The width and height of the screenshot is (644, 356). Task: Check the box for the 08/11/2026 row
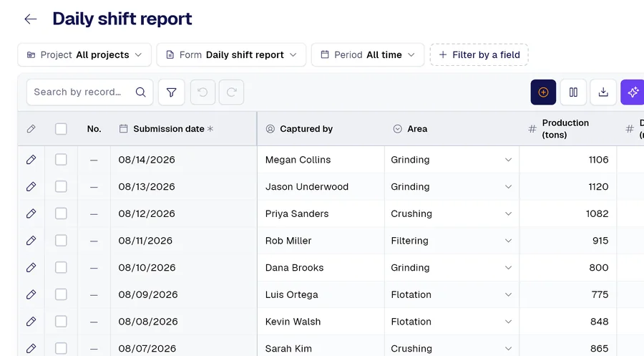[x=61, y=241]
